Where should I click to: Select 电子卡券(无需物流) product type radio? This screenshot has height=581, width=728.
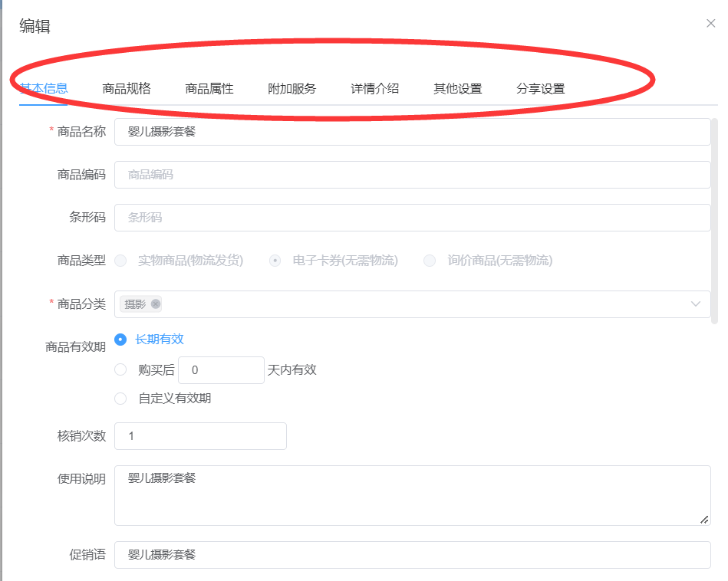point(275,261)
